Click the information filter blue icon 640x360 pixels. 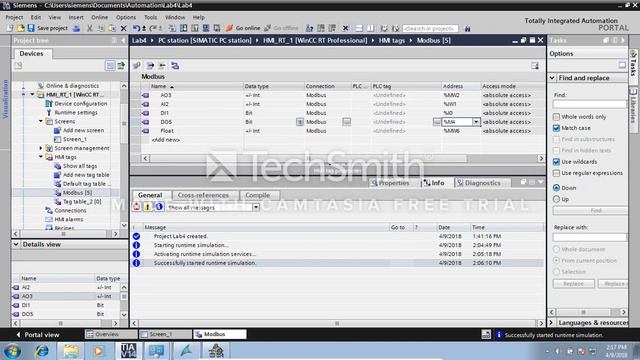click(x=159, y=207)
